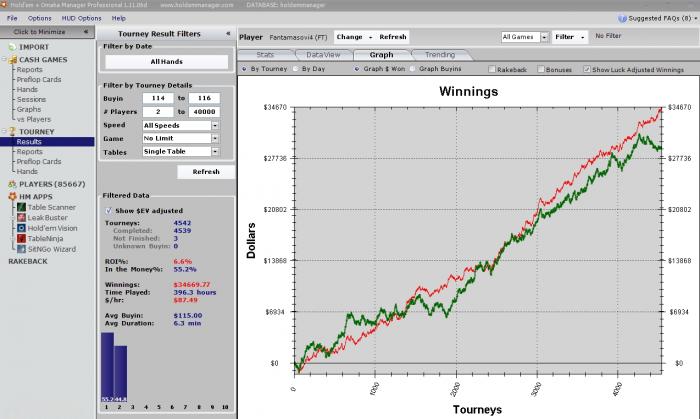700x419 pixels.
Task: Open the Help menu
Action: (x=119, y=18)
